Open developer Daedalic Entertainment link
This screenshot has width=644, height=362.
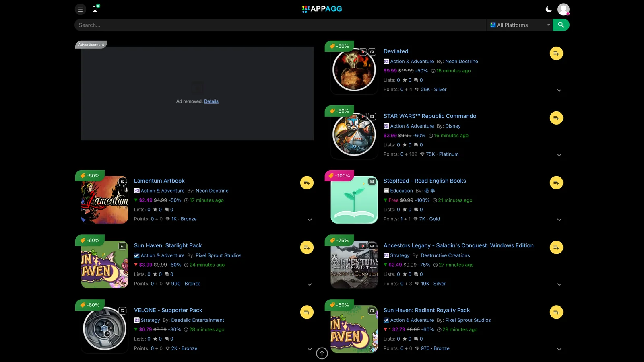click(198, 321)
